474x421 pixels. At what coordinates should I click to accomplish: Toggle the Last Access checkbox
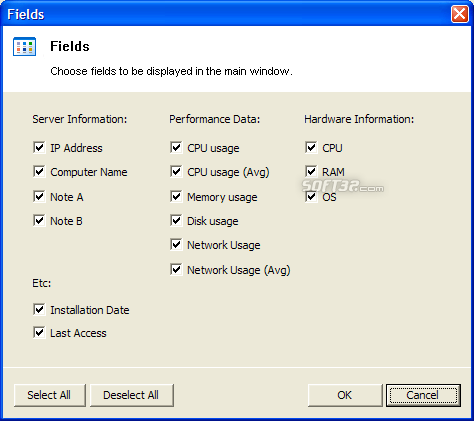coord(39,333)
